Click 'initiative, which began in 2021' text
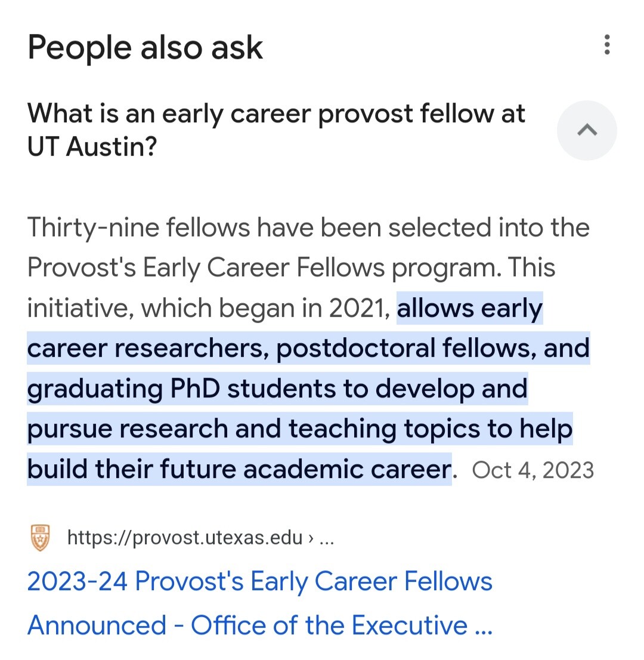The image size is (644, 660). 209,308
